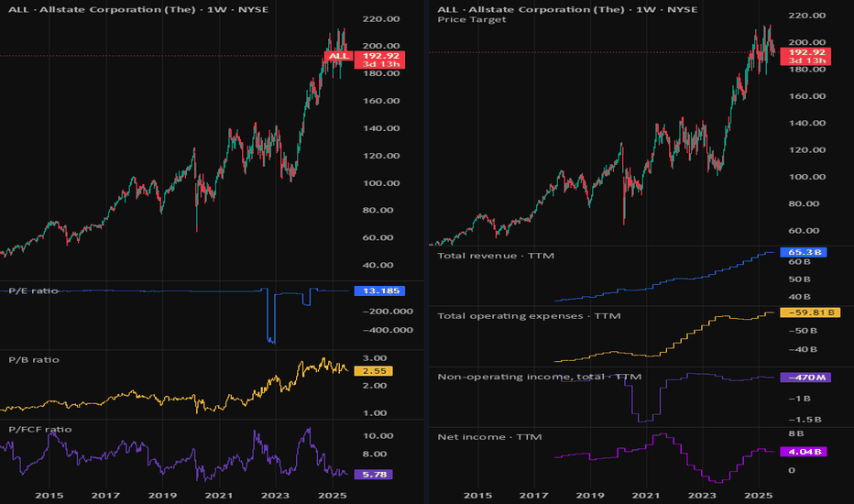Click the red 'ALL' symbol tag on left chart

point(338,56)
